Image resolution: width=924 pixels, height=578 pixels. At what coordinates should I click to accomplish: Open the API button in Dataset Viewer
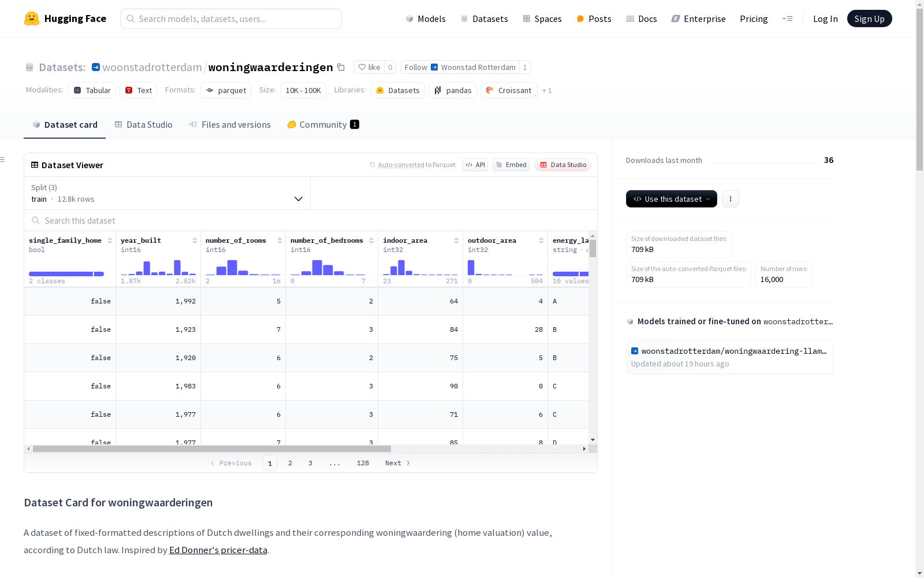click(x=475, y=165)
